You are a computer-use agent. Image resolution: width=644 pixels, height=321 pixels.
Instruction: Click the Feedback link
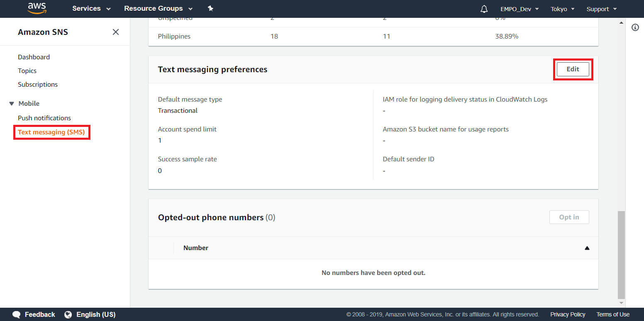click(40, 314)
